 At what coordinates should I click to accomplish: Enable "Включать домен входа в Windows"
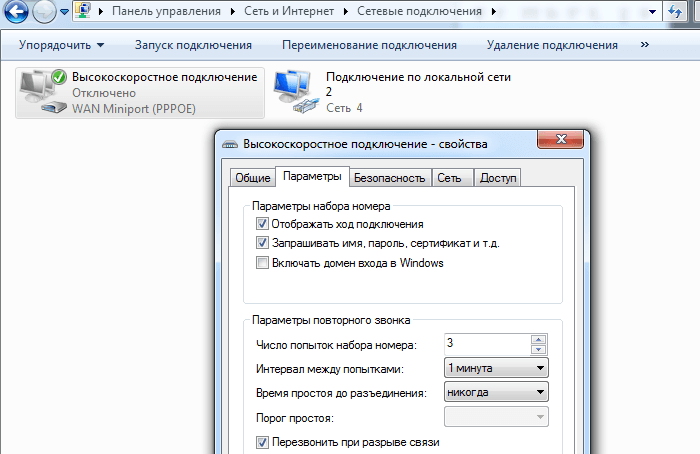[262, 262]
